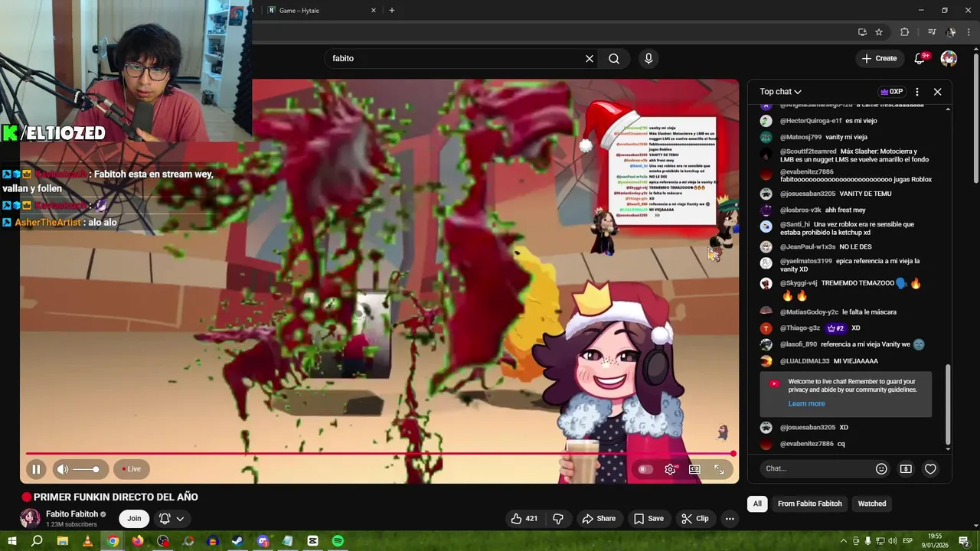Screen dimensions: 980x551
Task: Seek on the red video progress bar
Action: (380, 454)
